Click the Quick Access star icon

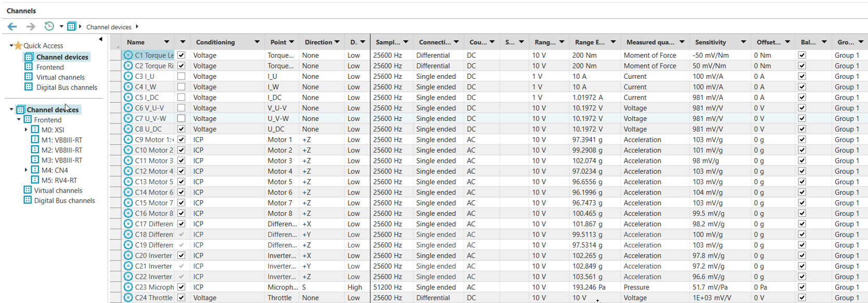coord(18,46)
